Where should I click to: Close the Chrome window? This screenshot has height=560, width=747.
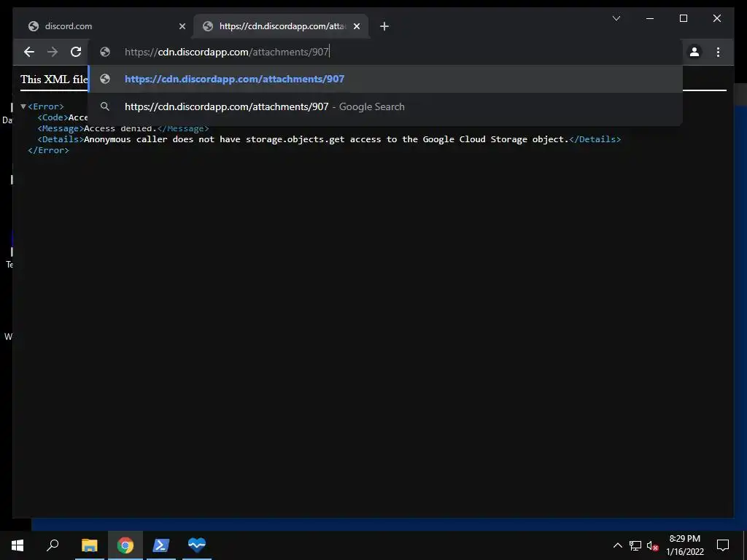click(x=716, y=18)
